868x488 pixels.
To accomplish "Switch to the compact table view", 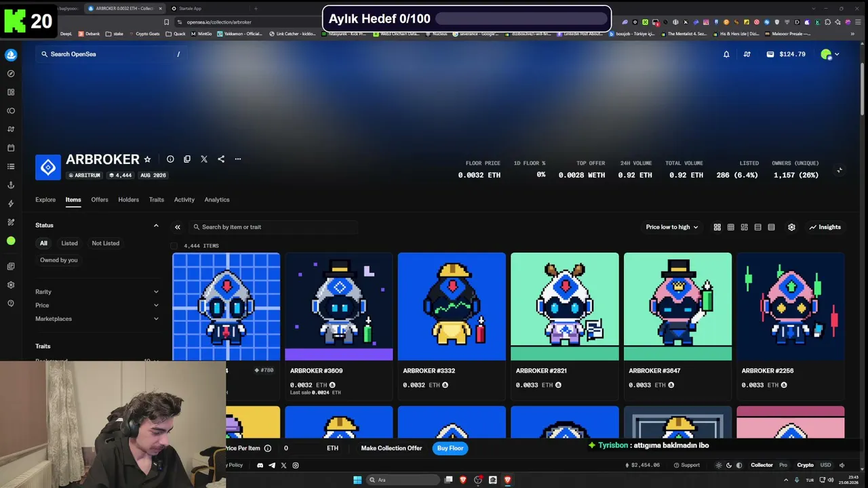I will coord(771,227).
